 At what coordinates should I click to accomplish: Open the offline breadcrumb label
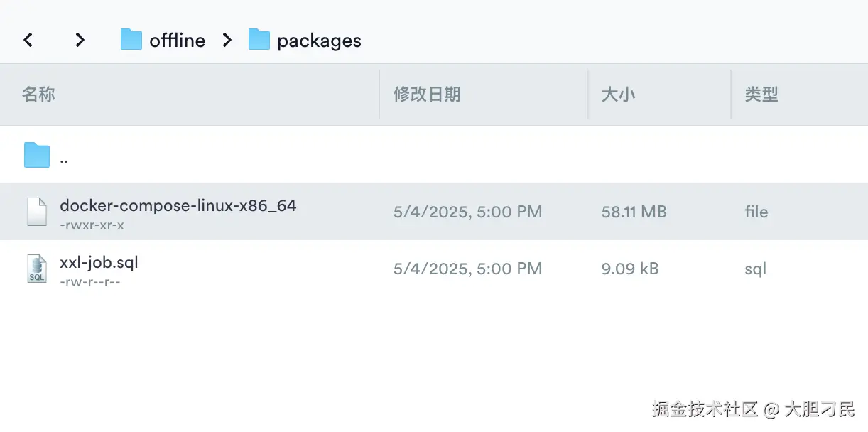(x=177, y=40)
